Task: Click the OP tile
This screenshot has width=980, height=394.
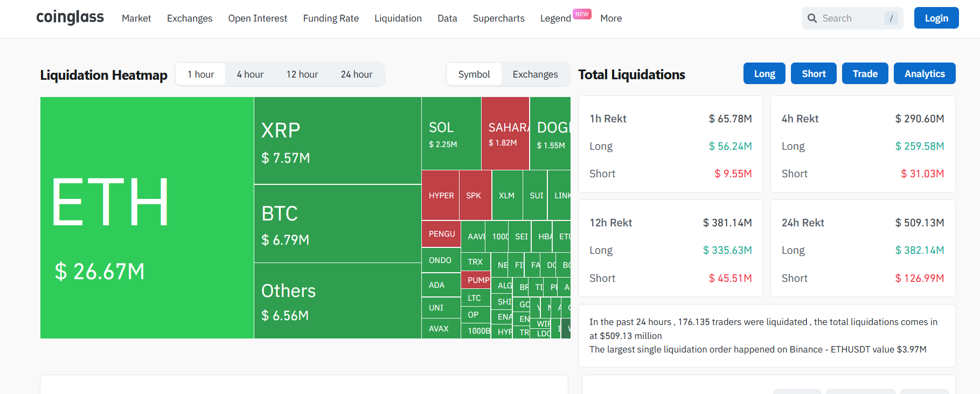Action: pos(476,315)
